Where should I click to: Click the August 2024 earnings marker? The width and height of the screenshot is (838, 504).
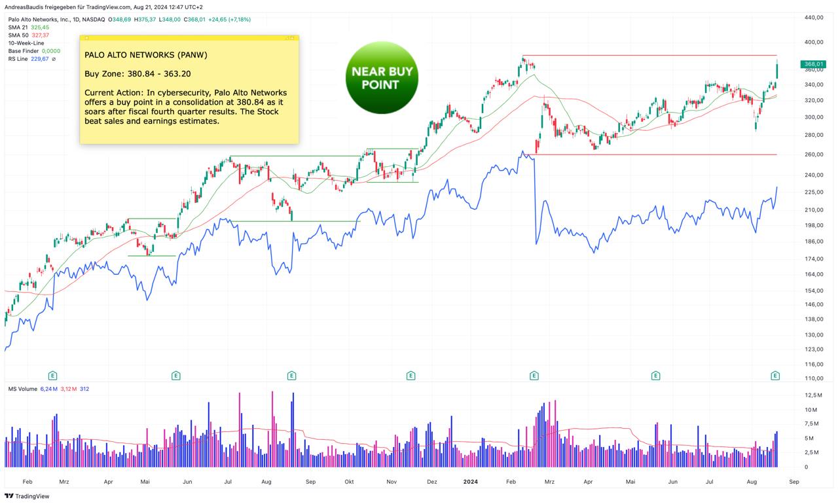point(775,376)
